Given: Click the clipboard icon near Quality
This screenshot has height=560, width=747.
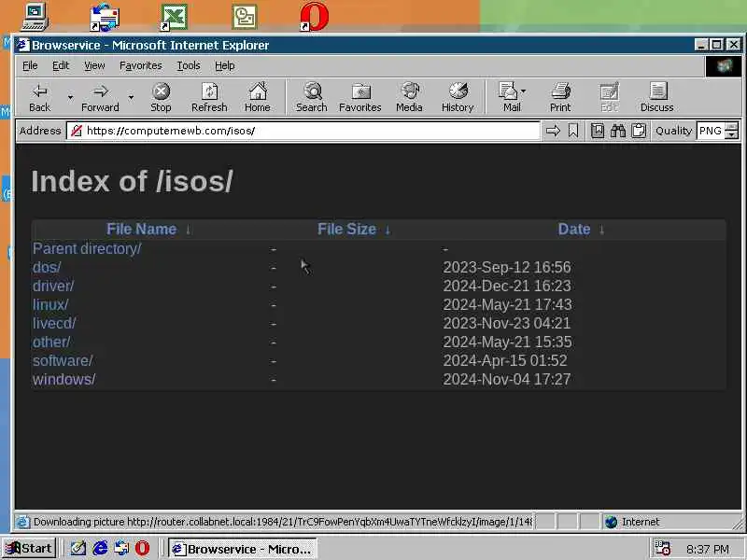Looking at the screenshot, I should tap(639, 131).
